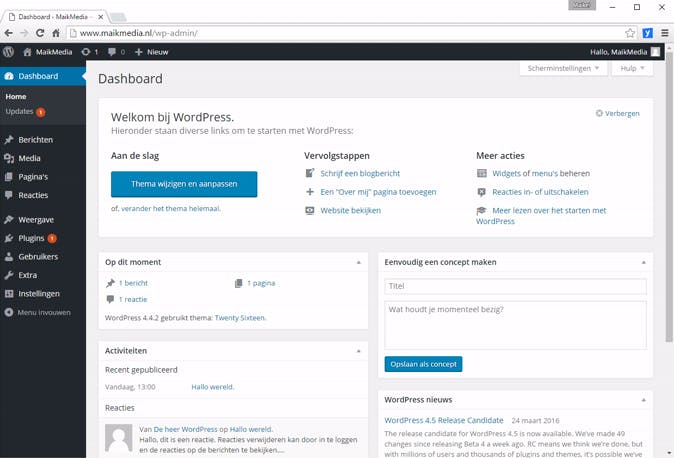Open the updates icon in the admin bar

(x=86, y=52)
